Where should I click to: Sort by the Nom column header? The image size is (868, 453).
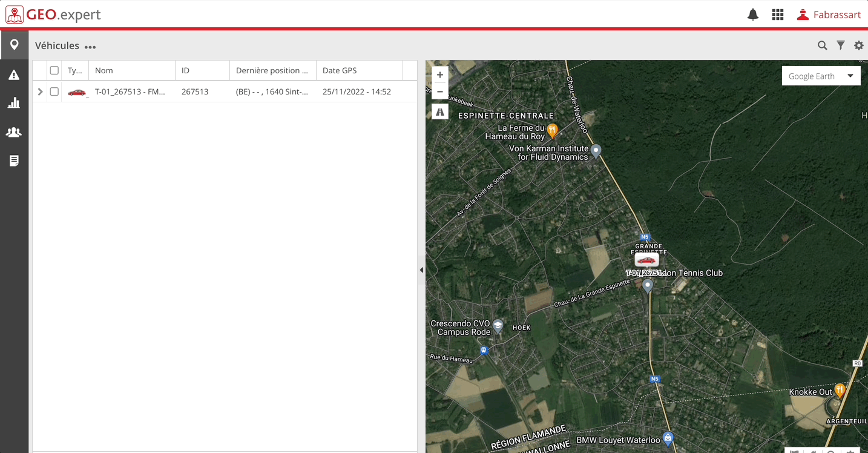pyautogui.click(x=132, y=70)
